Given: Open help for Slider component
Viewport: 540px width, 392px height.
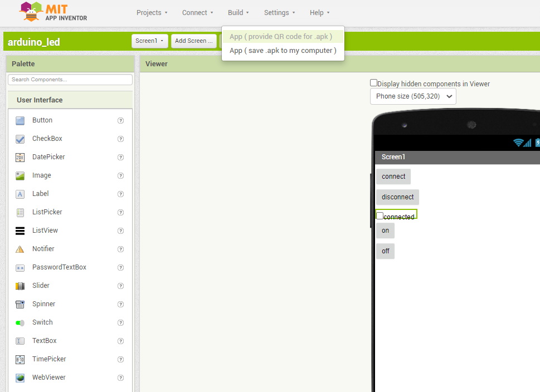Looking at the screenshot, I should [120, 286].
